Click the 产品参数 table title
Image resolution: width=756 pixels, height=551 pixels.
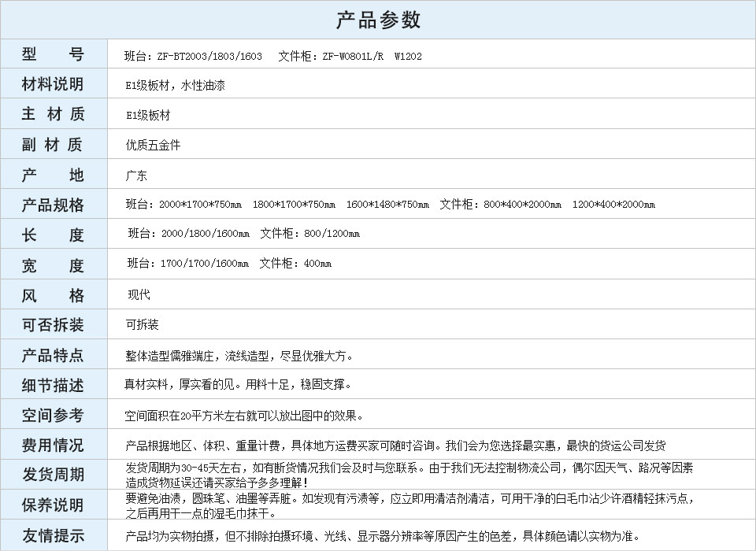(x=378, y=20)
